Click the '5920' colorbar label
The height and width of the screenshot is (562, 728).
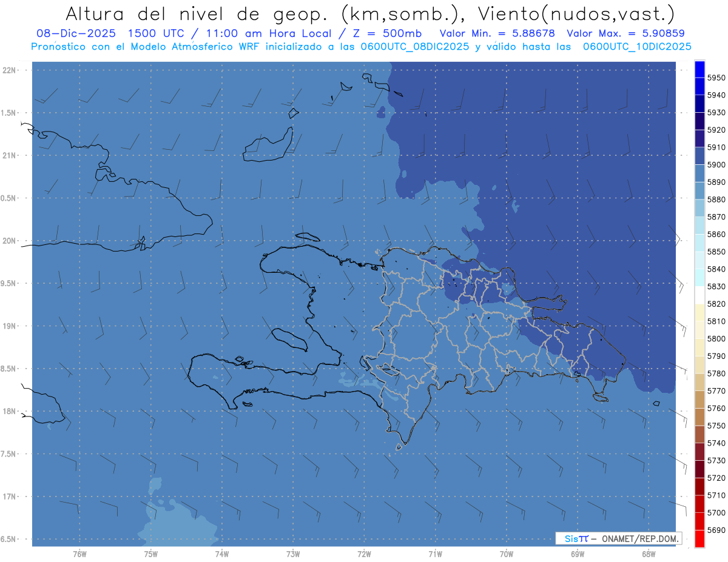pos(716,130)
